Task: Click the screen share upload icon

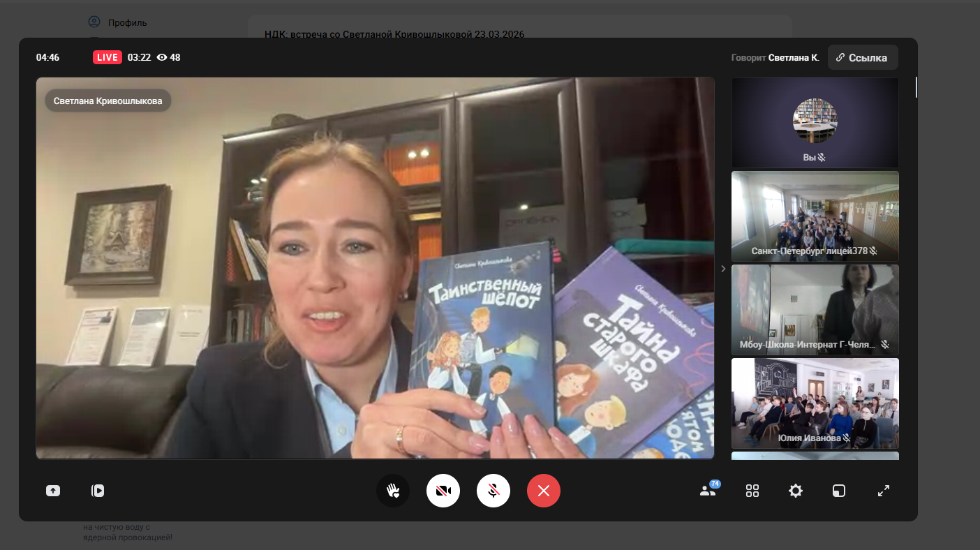Action: (x=53, y=491)
